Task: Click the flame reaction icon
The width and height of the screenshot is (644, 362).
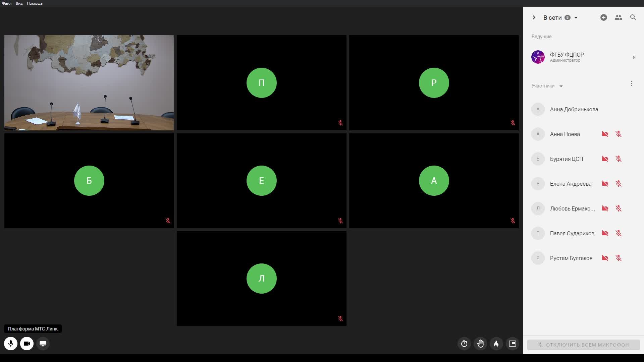Action: pyautogui.click(x=496, y=344)
